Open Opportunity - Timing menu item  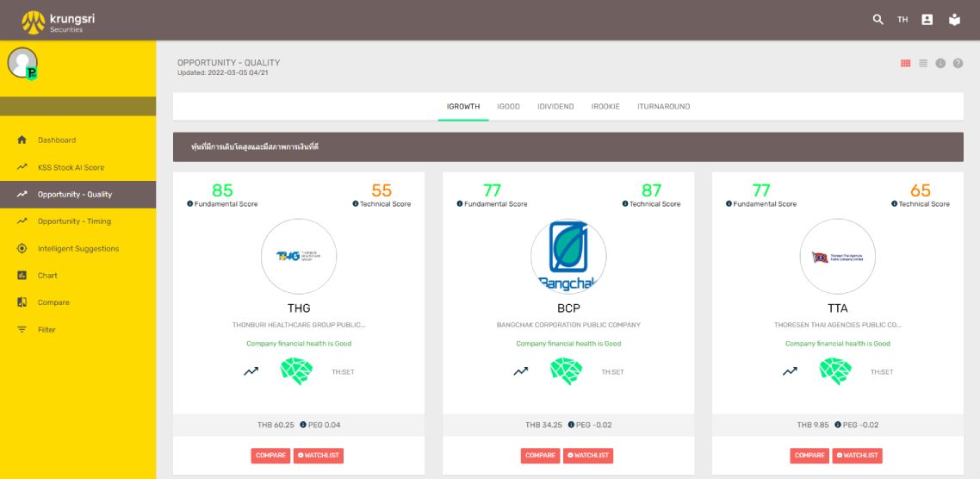click(x=78, y=221)
